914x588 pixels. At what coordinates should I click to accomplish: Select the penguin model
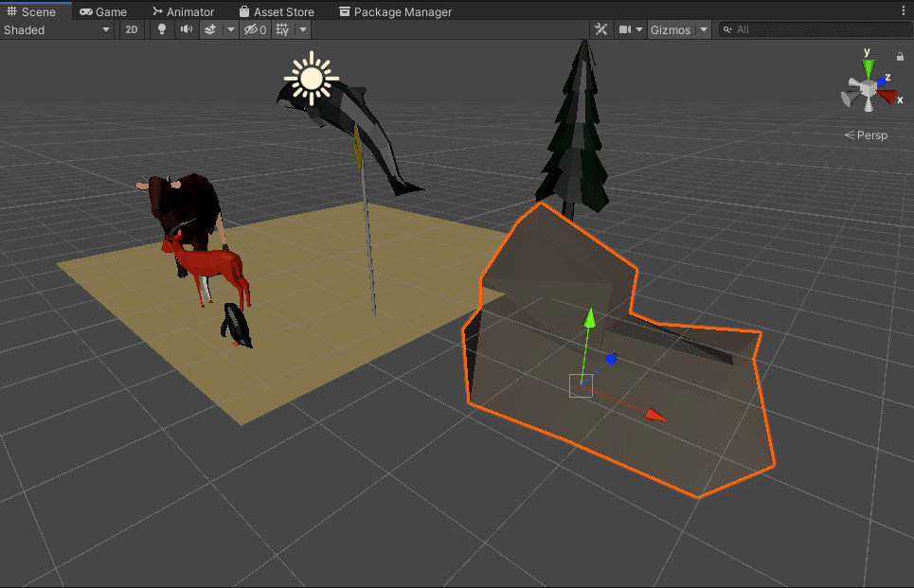tap(236, 325)
